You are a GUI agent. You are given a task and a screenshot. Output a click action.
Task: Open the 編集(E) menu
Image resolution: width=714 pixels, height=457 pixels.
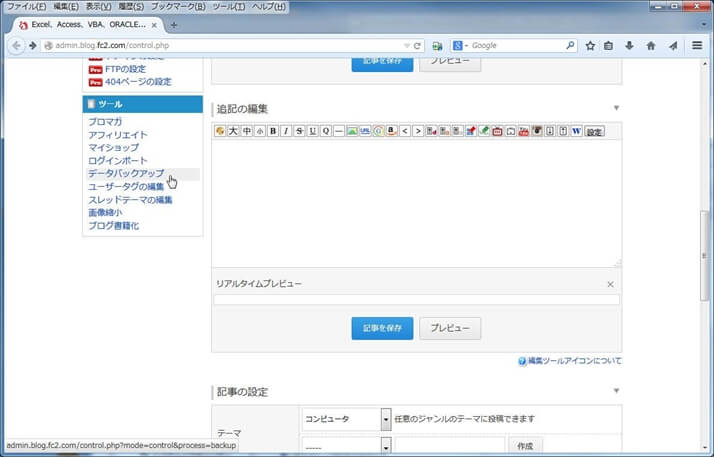click(x=66, y=6)
